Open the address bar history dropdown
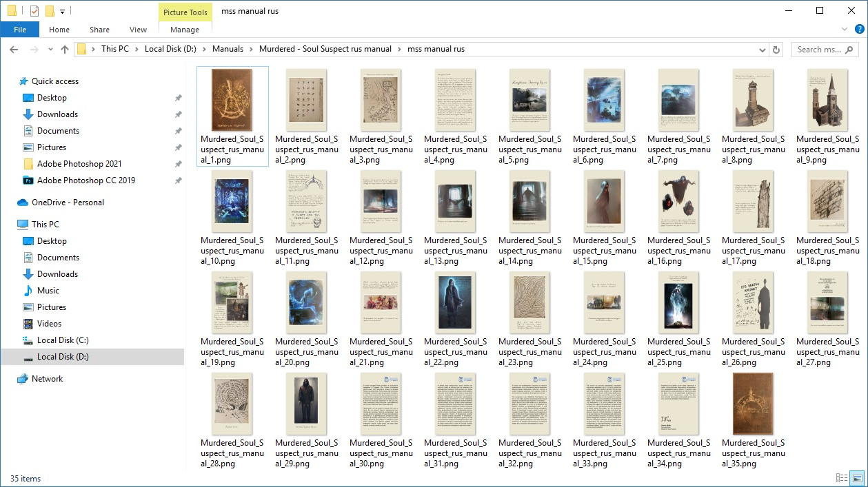Image resolution: width=868 pixels, height=487 pixels. [x=762, y=50]
